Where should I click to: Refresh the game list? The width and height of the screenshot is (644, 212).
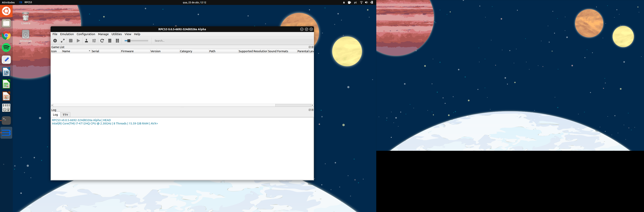(x=102, y=41)
